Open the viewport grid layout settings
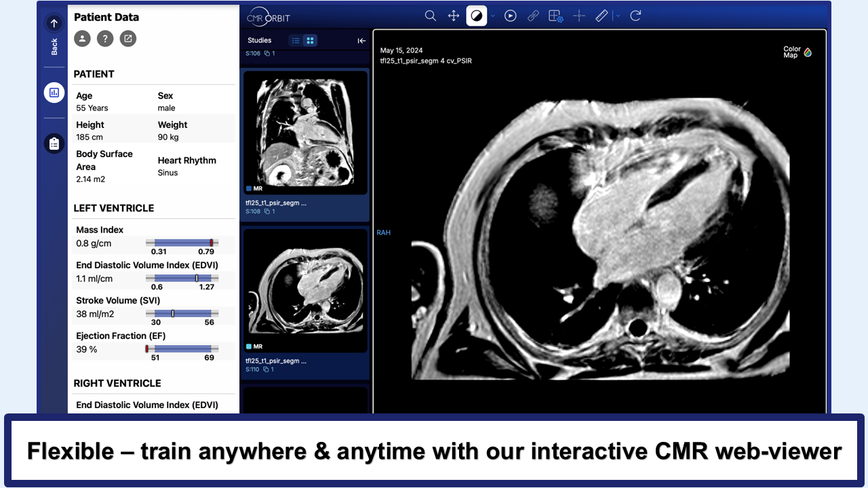Viewport: 868px width, 488px height. tap(555, 16)
